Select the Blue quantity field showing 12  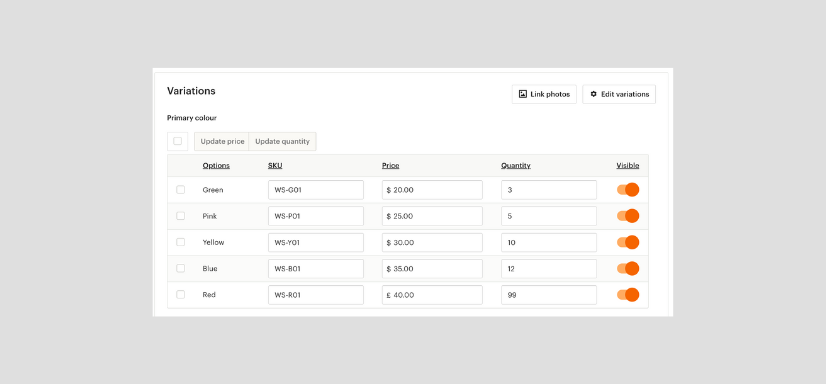pyautogui.click(x=549, y=269)
